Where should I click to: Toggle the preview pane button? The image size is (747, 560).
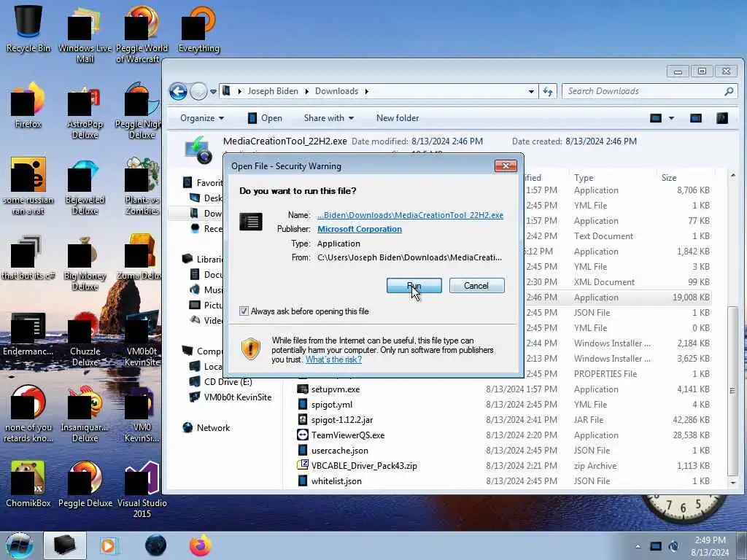pyautogui.click(x=696, y=118)
